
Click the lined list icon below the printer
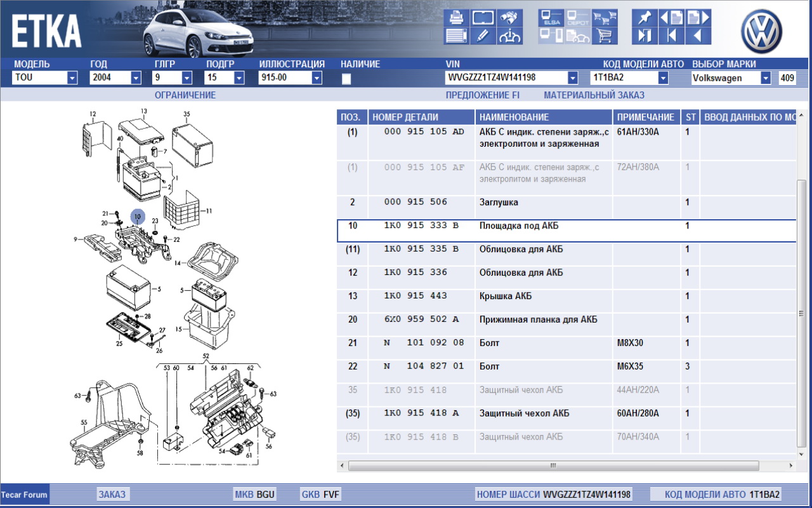tap(455, 36)
